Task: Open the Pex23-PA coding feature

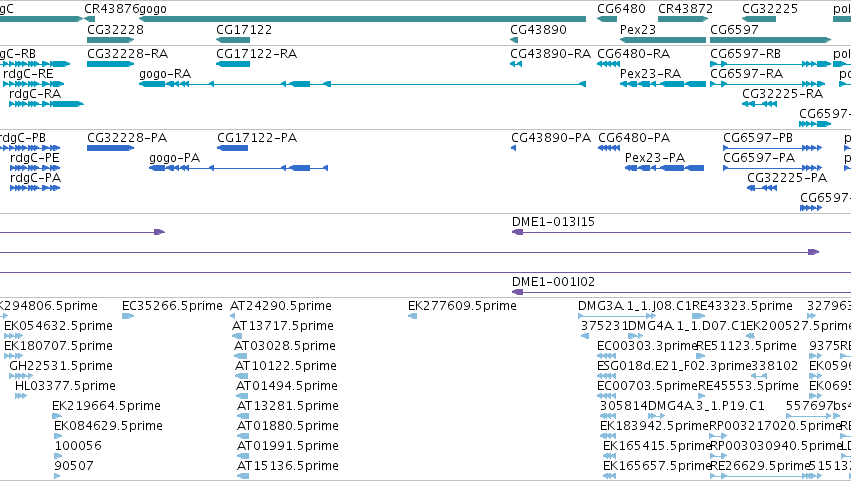Action: coord(664,168)
